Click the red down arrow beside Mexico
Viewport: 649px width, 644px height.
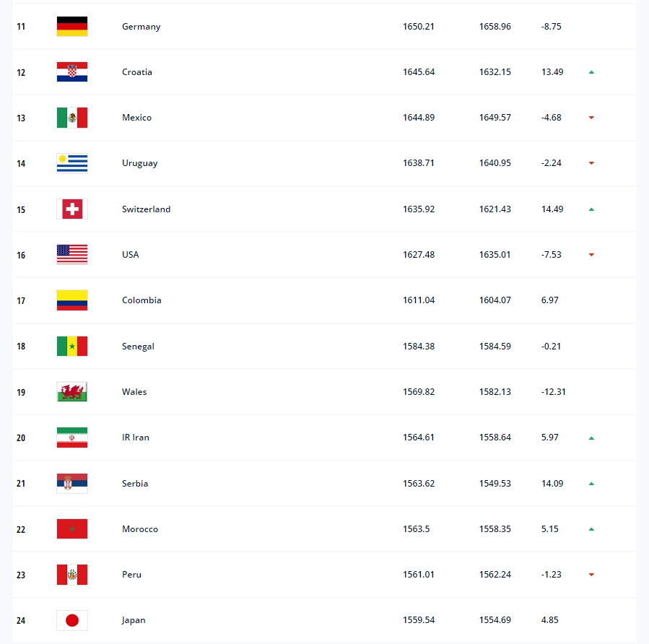591,118
